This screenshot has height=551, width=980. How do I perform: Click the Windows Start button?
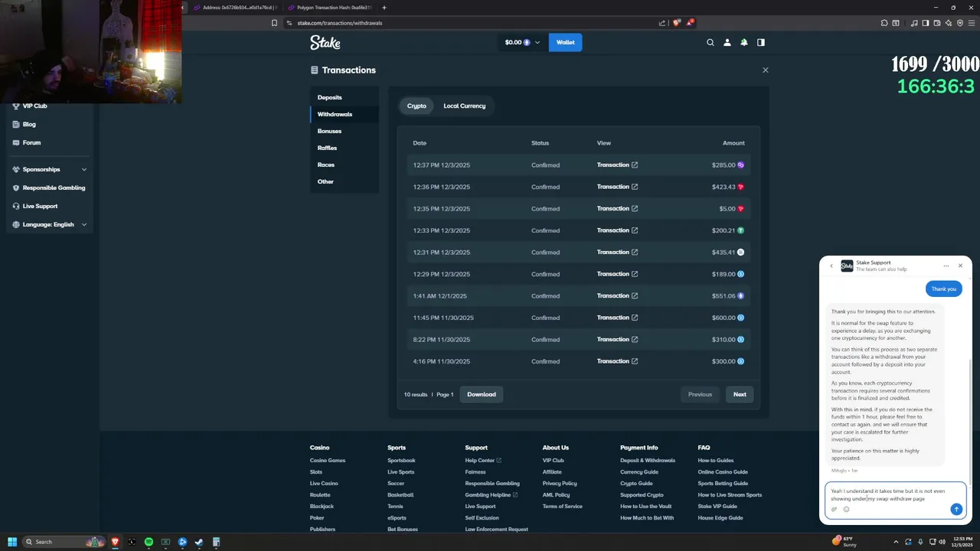click(x=12, y=542)
